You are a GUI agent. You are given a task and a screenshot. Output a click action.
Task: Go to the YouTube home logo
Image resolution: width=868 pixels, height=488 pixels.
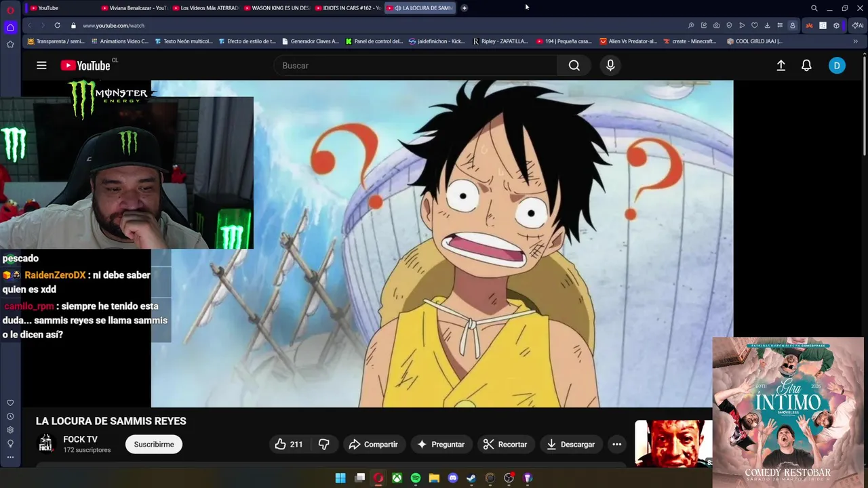point(85,65)
